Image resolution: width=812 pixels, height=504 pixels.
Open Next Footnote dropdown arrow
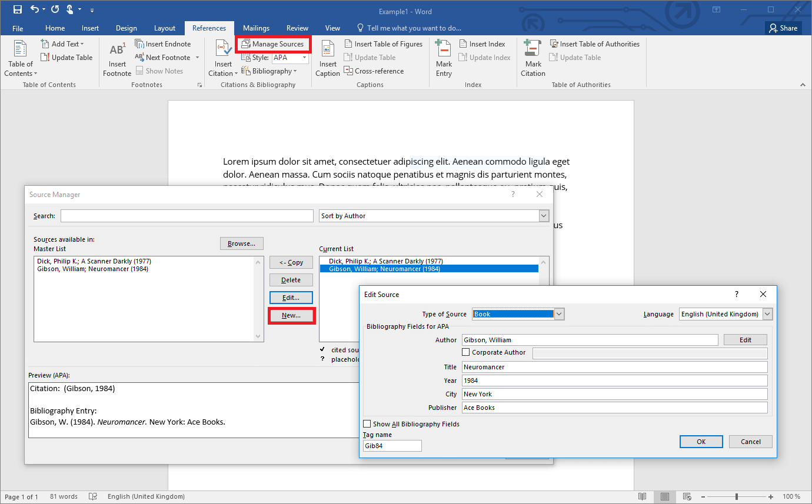tap(197, 58)
